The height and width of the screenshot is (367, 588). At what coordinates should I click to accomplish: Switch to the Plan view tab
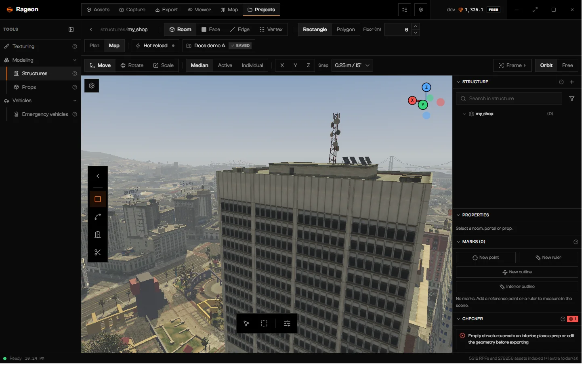point(95,46)
